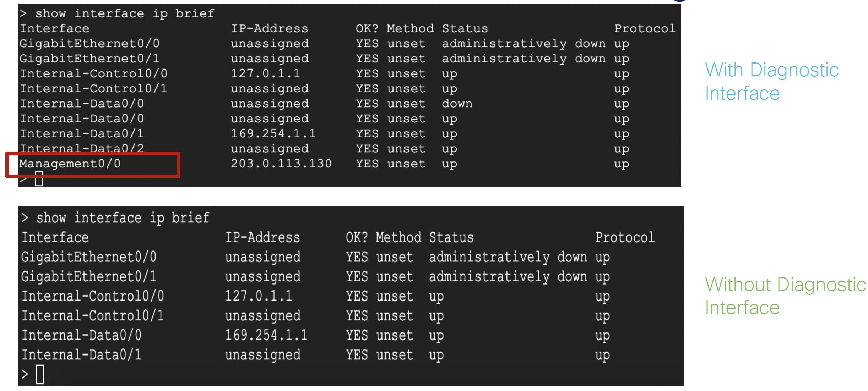Click the 203.0.113.130 IP address

click(x=281, y=164)
